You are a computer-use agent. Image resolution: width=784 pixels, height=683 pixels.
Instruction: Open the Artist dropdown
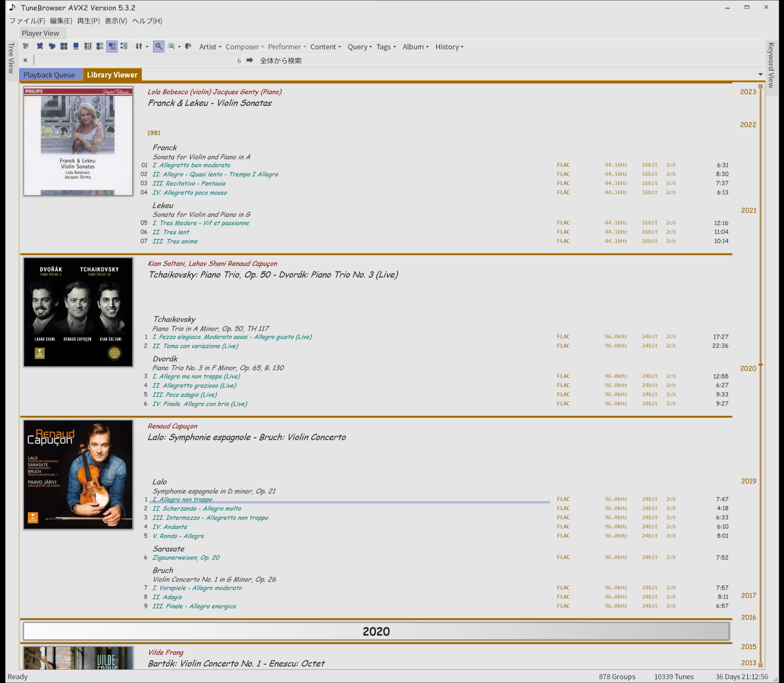[210, 47]
